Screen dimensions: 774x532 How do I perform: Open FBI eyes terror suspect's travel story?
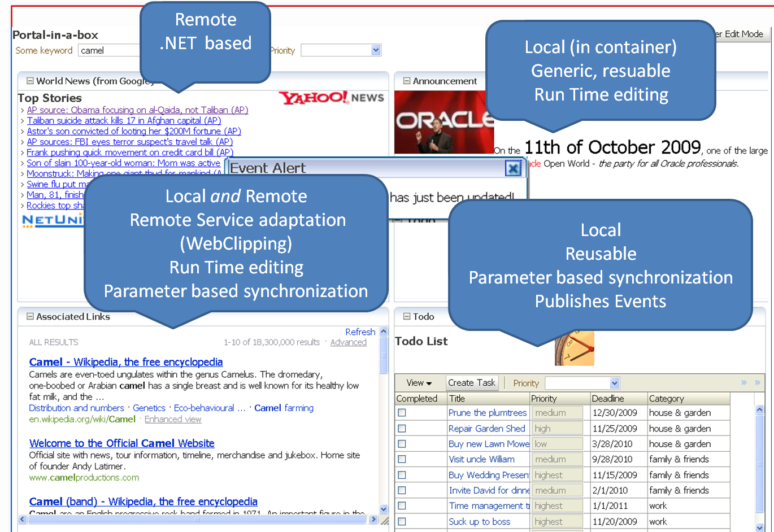[130, 142]
